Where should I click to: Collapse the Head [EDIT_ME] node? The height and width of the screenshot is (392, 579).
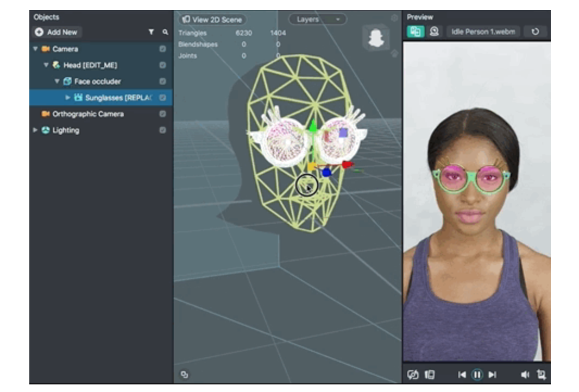click(46, 65)
